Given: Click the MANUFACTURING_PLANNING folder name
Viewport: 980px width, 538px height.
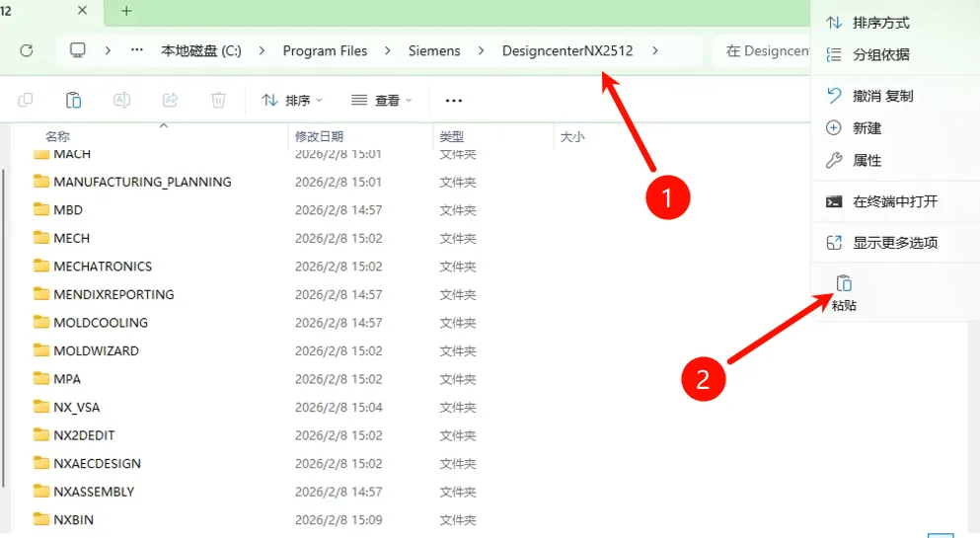Looking at the screenshot, I should (x=142, y=182).
